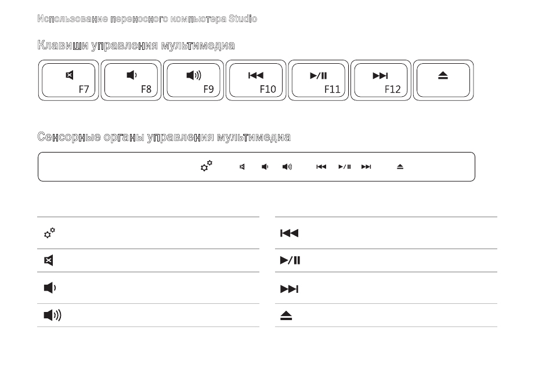Click the eject key in keyboard row
This screenshot has height=392, width=553.
click(443, 81)
